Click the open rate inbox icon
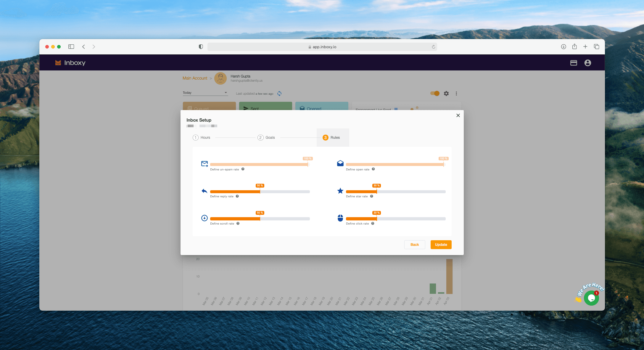The image size is (644, 350). pos(340,163)
